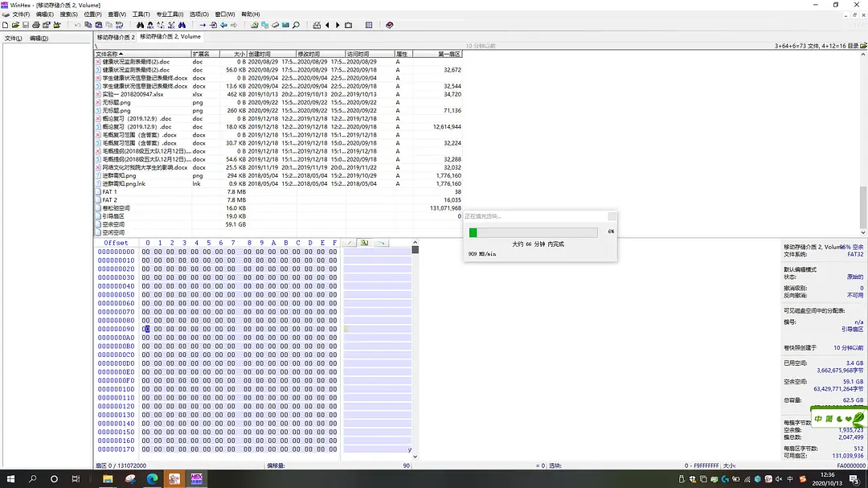Viewport: 868px width, 488px height.
Task: Select the 实验一 2018200947.xlsx file
Action: (x=133, y=94)
